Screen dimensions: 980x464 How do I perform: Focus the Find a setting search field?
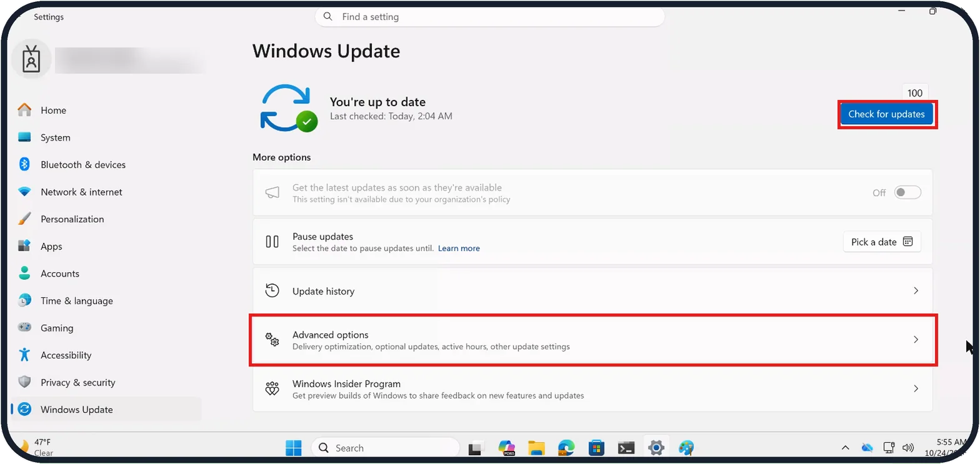[x=489, y=17]
